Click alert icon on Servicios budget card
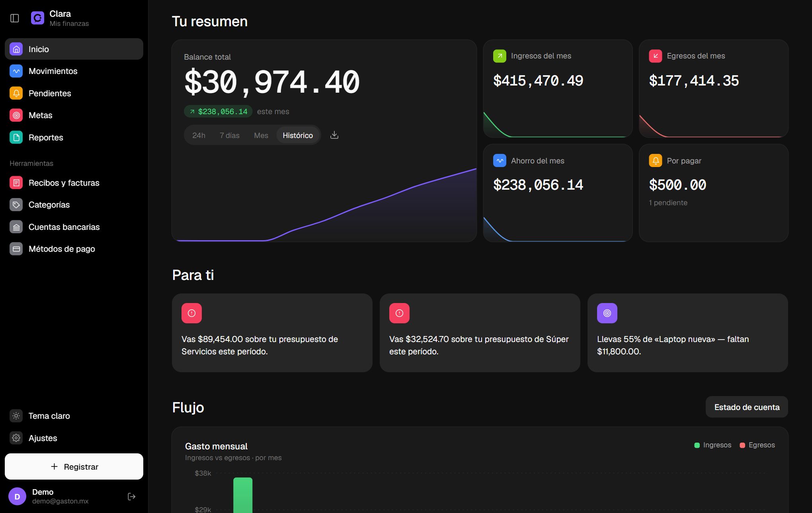 (191, 313)
